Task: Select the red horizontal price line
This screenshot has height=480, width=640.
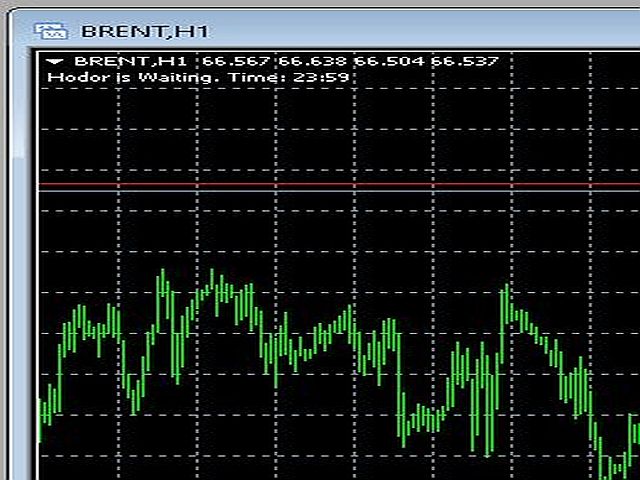Action: click(x=339, y=184)
